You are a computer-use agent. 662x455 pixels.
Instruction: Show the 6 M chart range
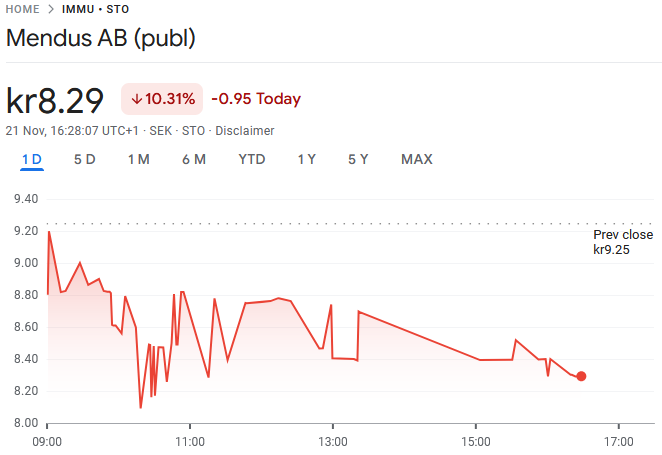click(x=194, y=159)
